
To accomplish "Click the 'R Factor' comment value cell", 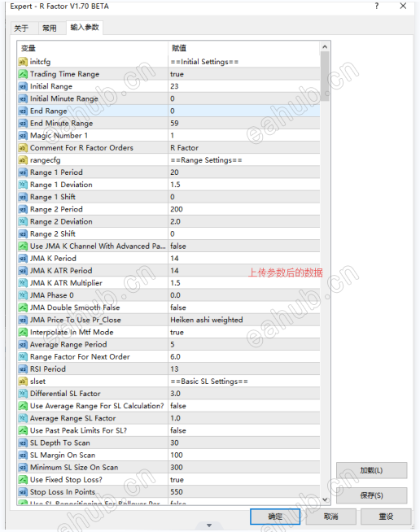I will tap(185, 147).
